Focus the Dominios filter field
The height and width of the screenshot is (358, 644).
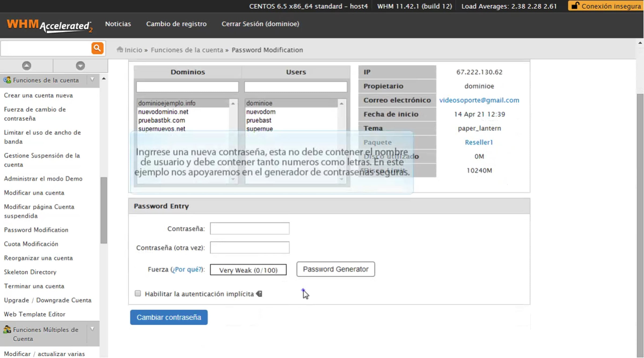187,87
